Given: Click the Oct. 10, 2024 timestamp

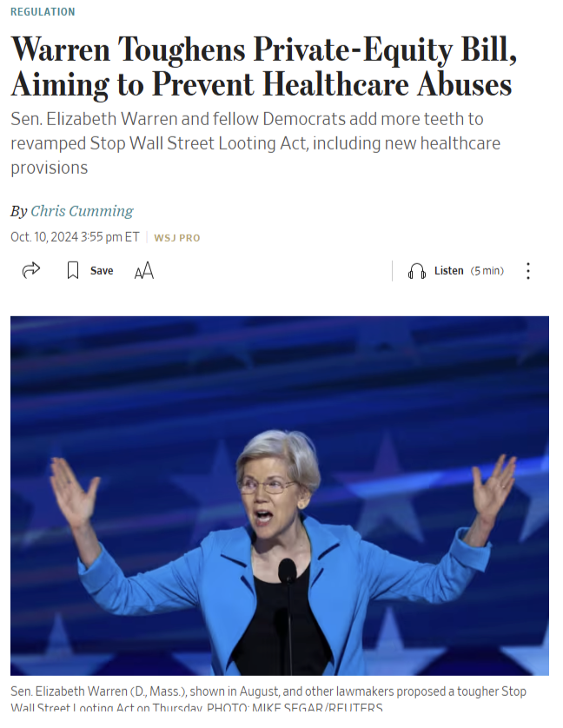Looking at the screenshot, I should point(75,237).
